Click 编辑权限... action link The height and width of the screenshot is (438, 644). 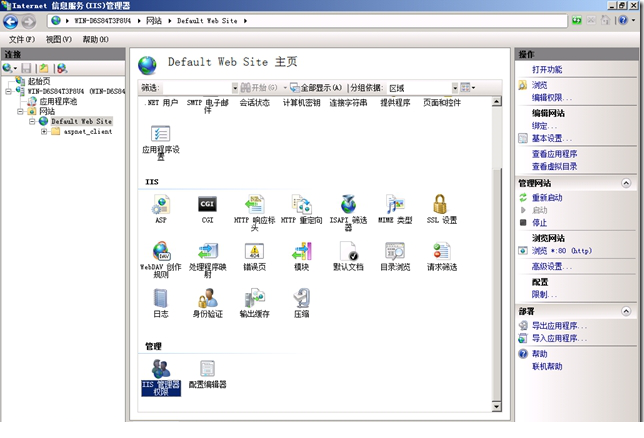pyautogui.click(x=551, y=97)
